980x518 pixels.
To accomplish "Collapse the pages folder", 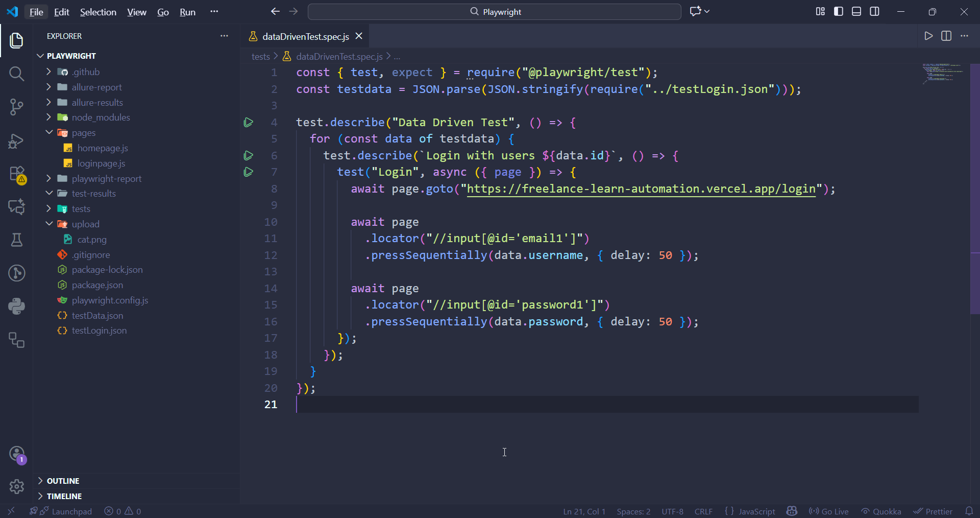I will (83, 133).
